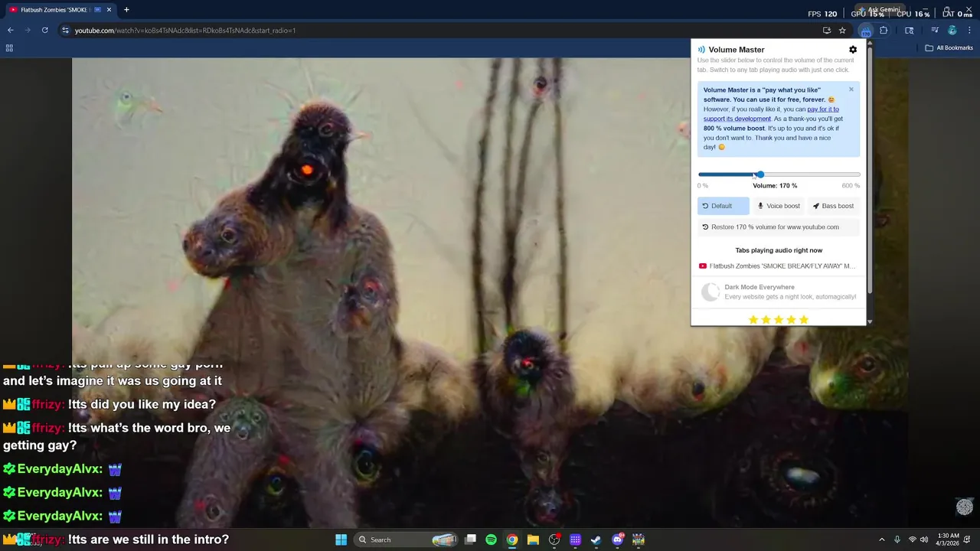
Task: Open the tab search icon in the toolbar
Action: (909, 31)
